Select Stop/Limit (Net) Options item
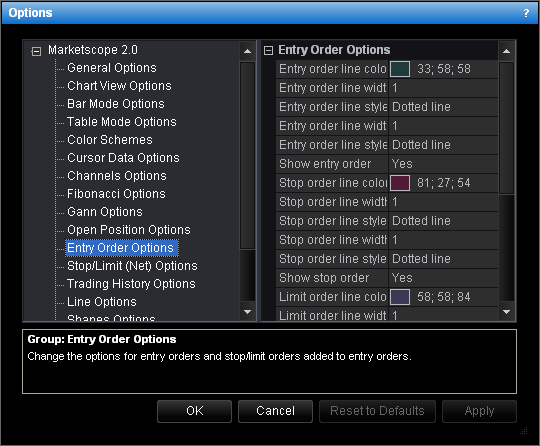Image resolution: width=540 pixels, height=446 pixels. coord(132,266)
